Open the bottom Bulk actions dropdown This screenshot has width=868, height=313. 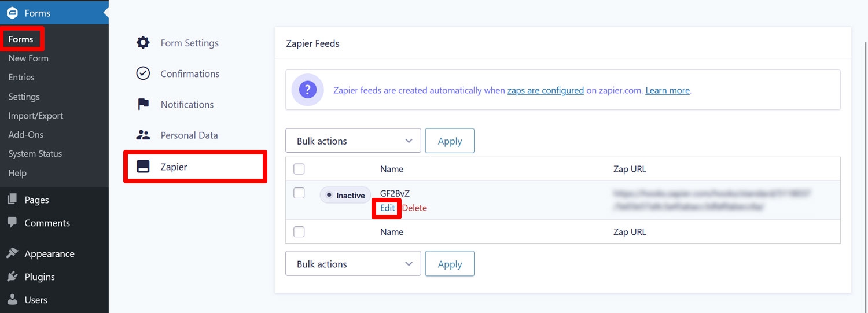(354, 264)
